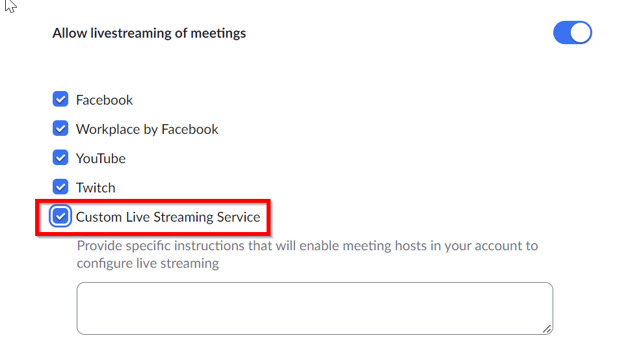The width and height of the screenshot is (641, 364).
Task: Click the configure live streaming description text
Action: point(148,263)
